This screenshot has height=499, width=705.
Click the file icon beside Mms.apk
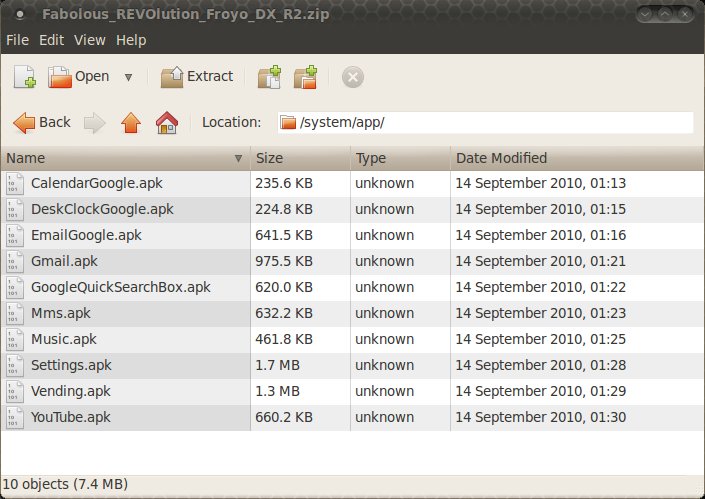pos(14,313)
